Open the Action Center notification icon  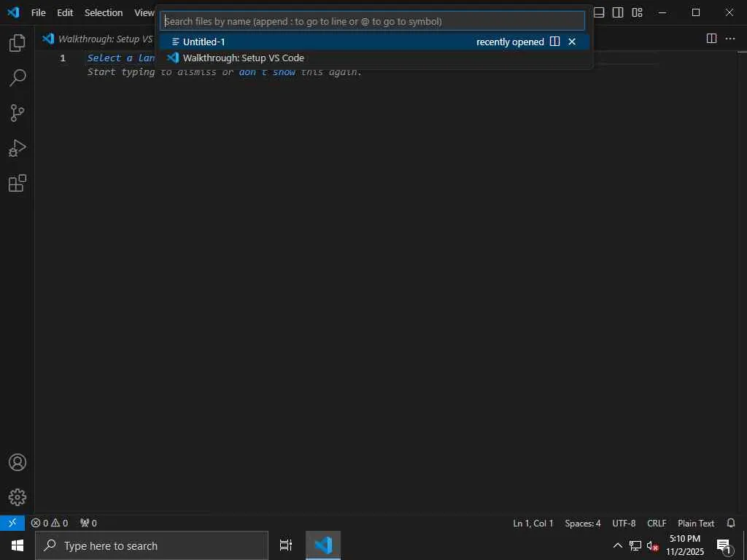[x=724, y=545]
